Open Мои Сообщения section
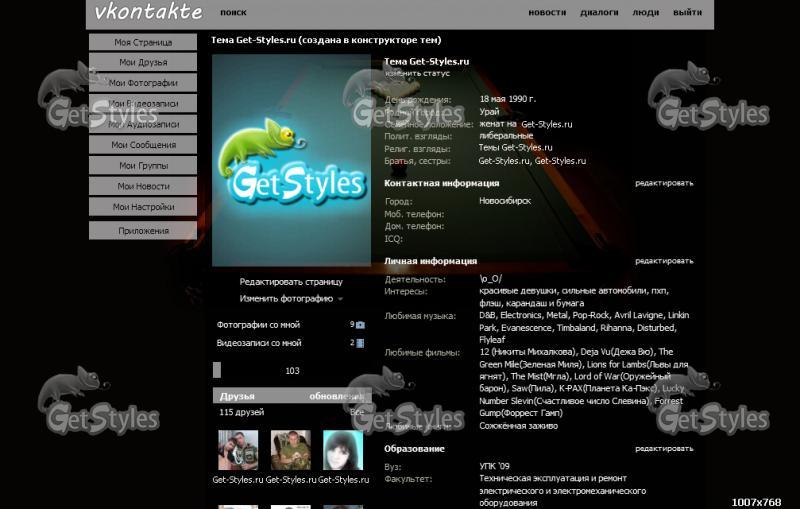Image resolution: width=800 pixels, height=509 pixels. click(x=143, y=145)
